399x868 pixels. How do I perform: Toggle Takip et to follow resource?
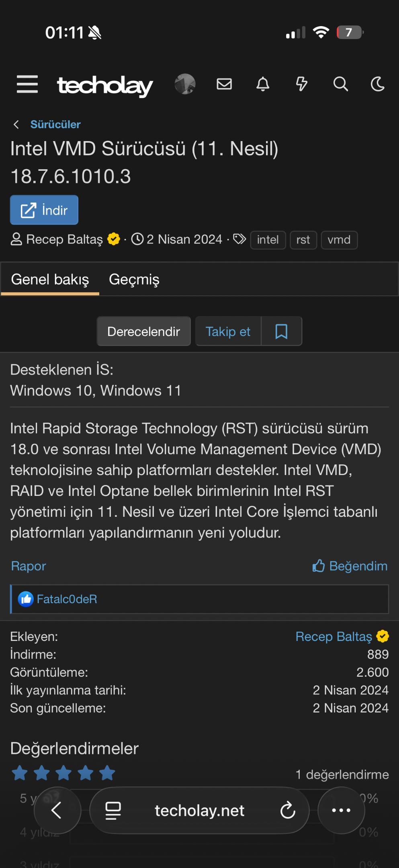pos(228,332)
